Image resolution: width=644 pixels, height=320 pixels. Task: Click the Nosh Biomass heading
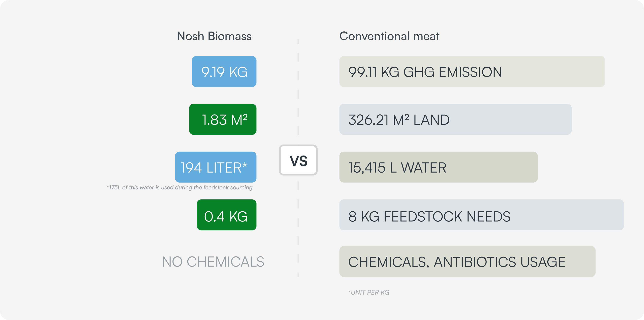pos(214,36)
